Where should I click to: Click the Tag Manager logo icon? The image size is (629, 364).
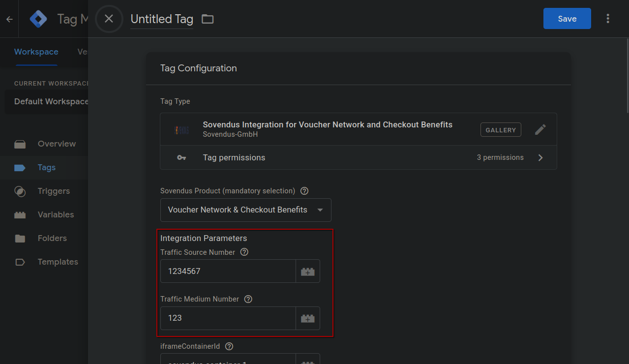click(38, 19)
